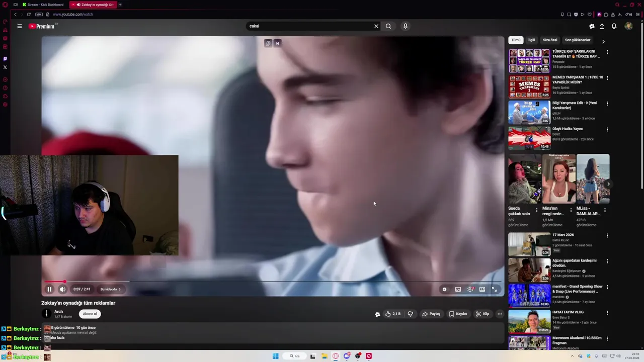
Task: Clear the search box with the X
Action: [x=376, y=26]
